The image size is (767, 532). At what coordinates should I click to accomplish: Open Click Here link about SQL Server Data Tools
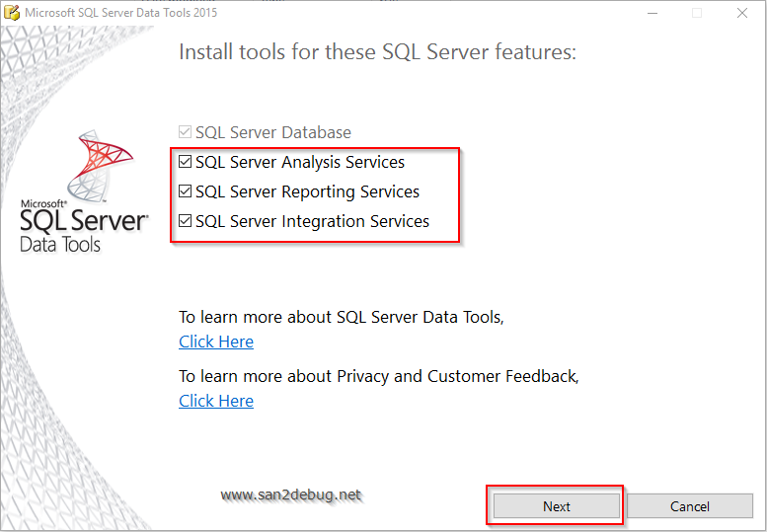216,342
